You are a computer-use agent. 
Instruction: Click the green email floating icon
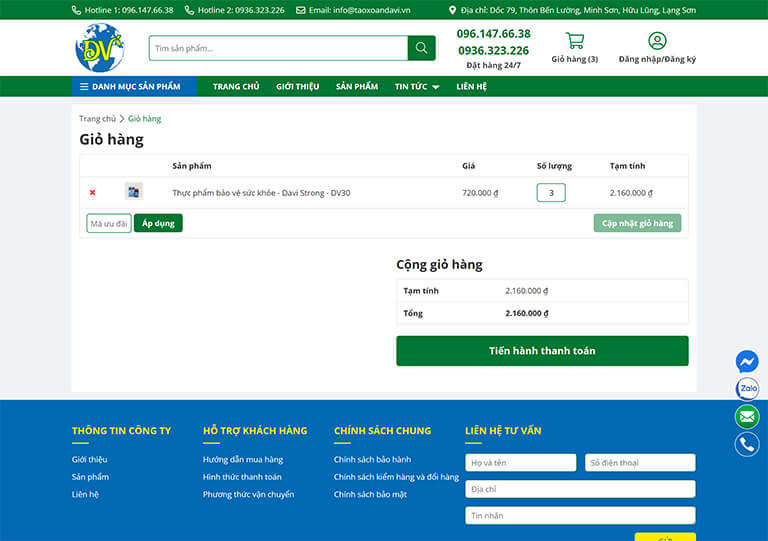[x=747, y=417]
